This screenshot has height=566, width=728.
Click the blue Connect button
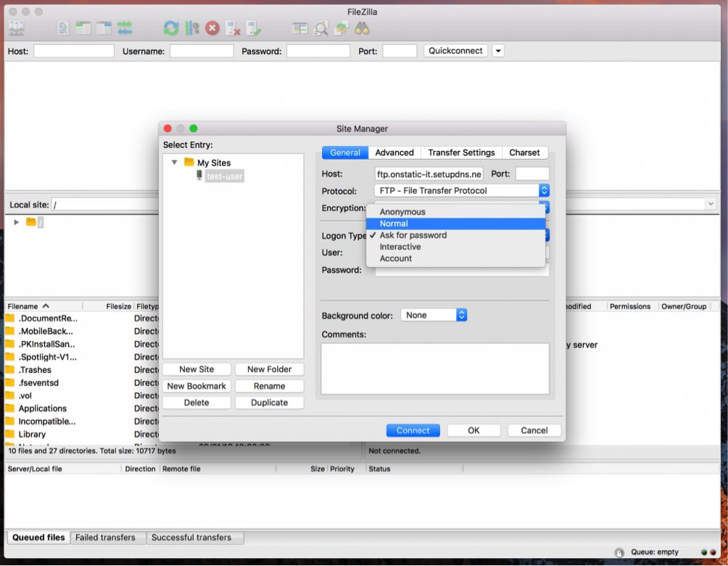413,430
